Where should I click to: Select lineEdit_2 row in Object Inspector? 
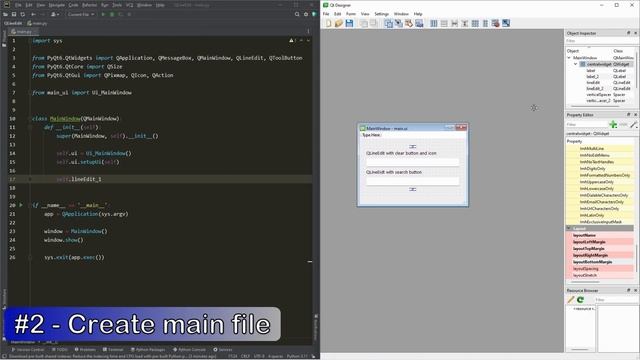[599, 89]
